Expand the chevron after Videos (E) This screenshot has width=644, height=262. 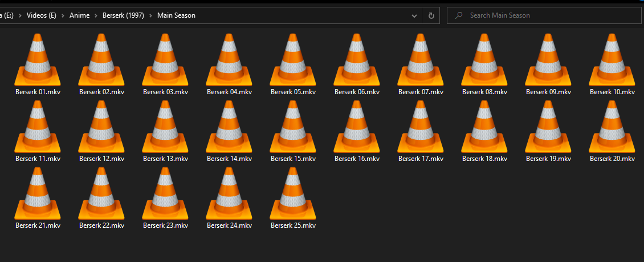coord(63,15)
